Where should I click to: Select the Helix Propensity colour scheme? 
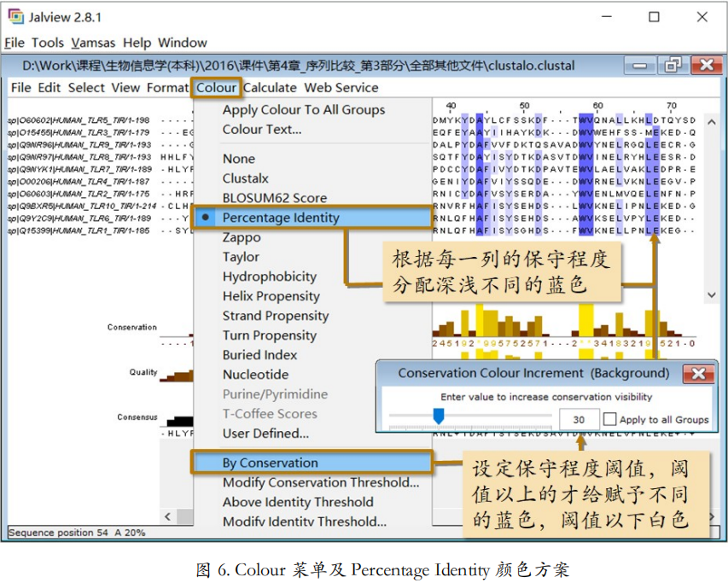pyautogui.click(x=271, y=296)
